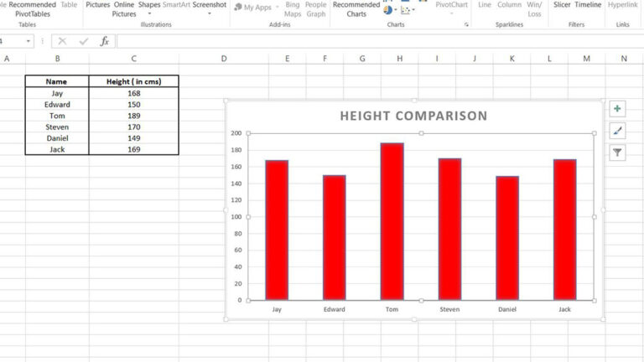
Task: Click the name cell containing Daniel
Action: coord(57,138)
